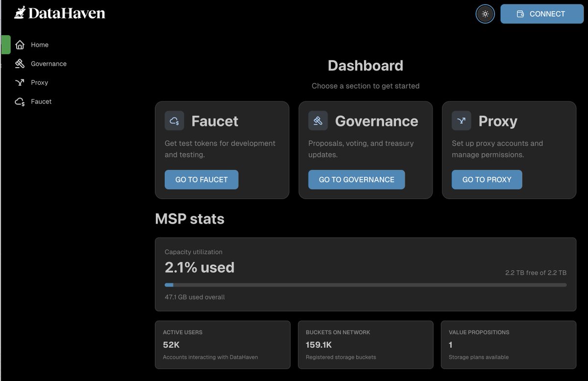
Task: Click the cloud icon on the Faucet card
Action: (x=174, y=121)
